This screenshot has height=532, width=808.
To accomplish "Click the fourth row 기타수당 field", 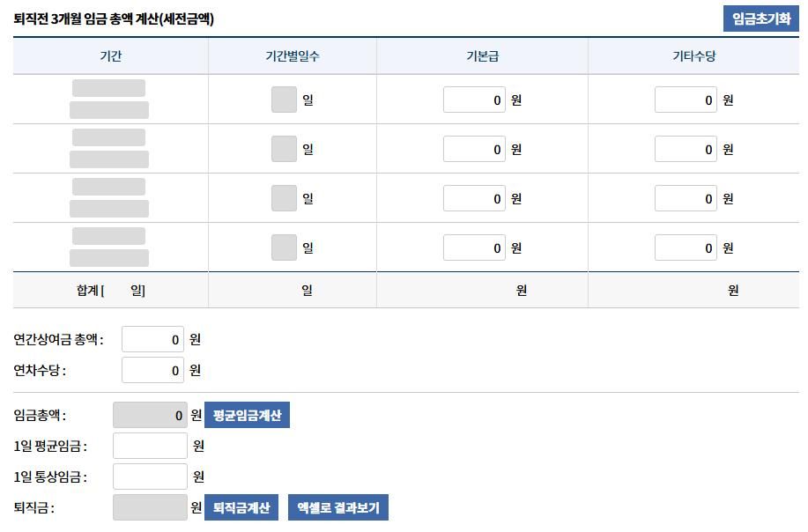I will (x=686, y=248).
